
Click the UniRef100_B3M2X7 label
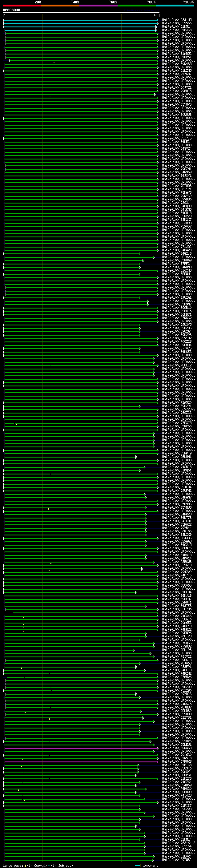tap(177, 220)
